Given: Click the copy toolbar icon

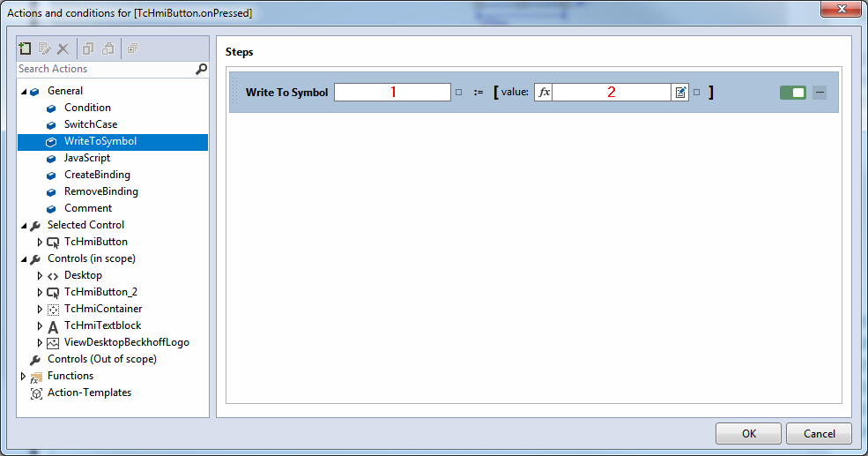Looking at the screenshot, I should click(x=88, y=49).
